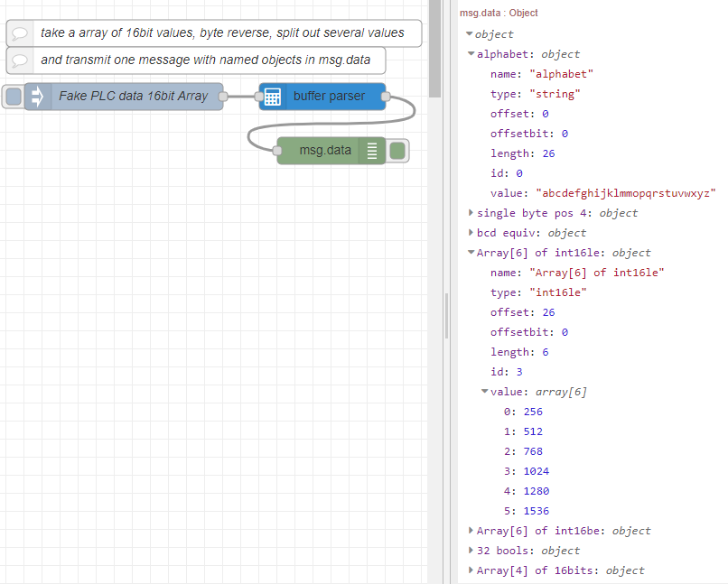Click the sidebar resize separator handle
Viewport: 728px width, 584px height.
point(446,316)
